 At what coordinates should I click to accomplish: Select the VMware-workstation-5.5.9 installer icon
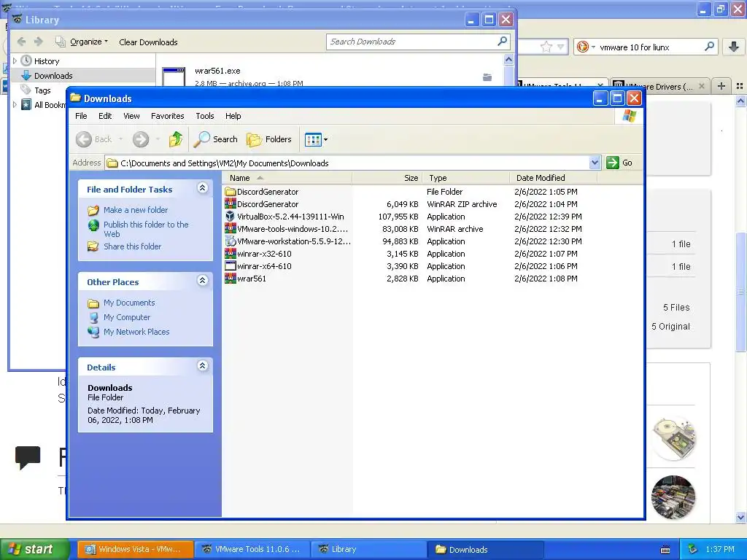pyautogui.click(x=231, y=241)
